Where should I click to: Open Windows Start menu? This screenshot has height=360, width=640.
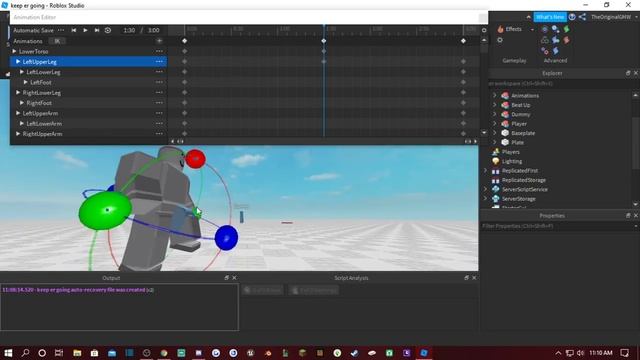[8, 353]
